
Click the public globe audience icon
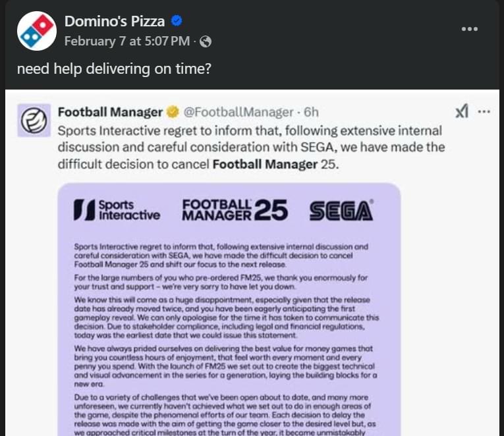click(x=206, y=41)
